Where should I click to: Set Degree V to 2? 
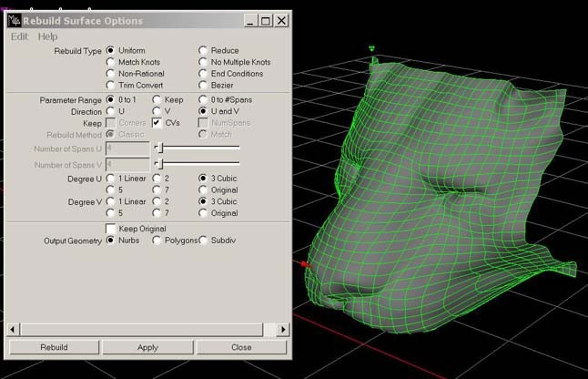click(x=157, y=201)
